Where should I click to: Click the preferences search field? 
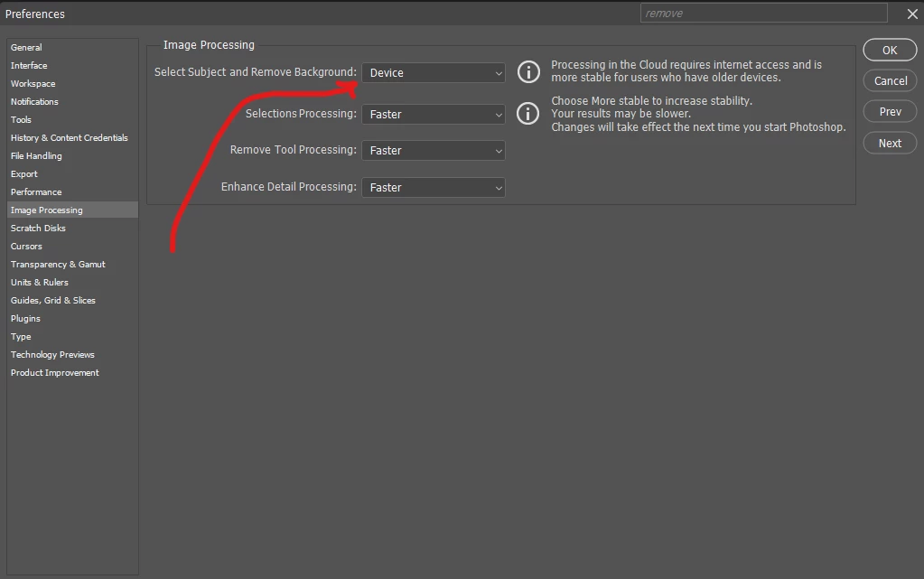click(764, 13)
